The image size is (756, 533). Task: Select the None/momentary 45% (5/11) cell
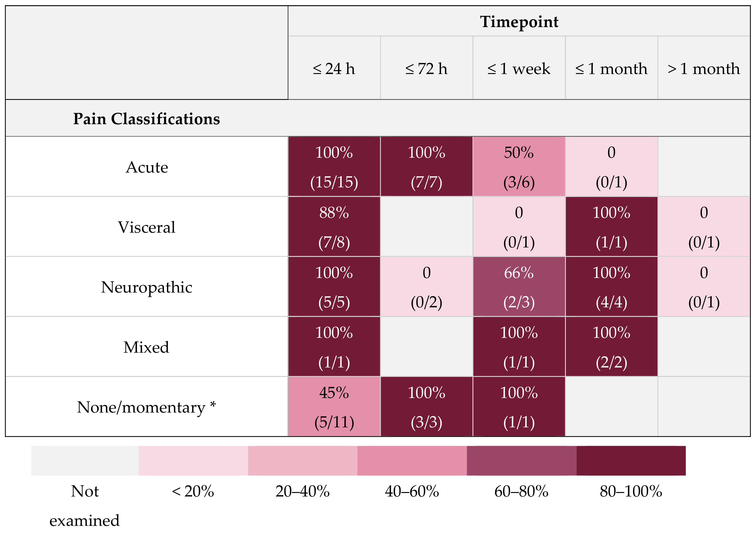click(x=334, y=407)
